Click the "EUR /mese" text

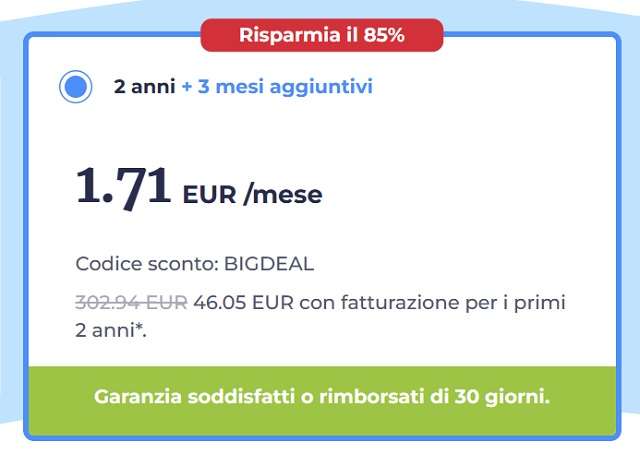click(252, 194)
